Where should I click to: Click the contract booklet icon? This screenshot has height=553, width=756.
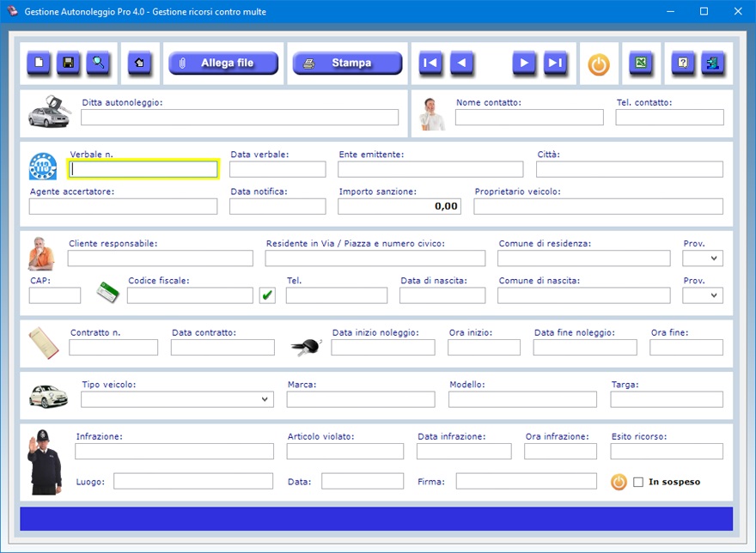pyautogui.click(x=44, y=343)
